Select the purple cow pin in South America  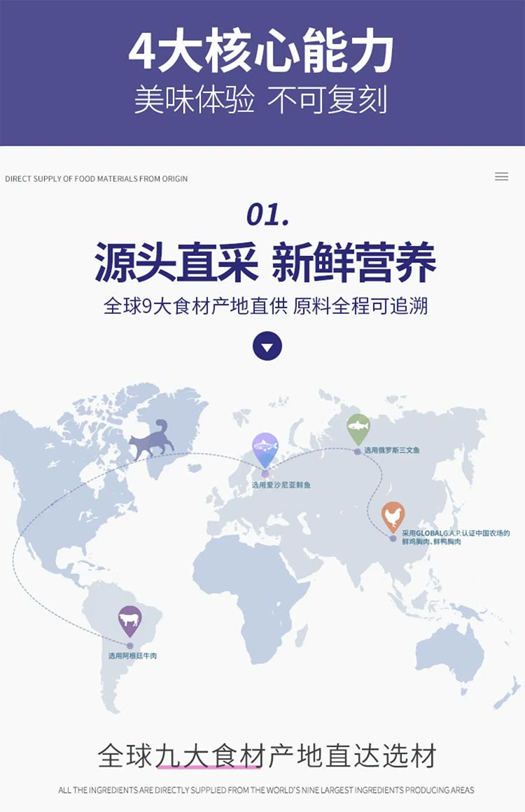[x=129, y=620]
